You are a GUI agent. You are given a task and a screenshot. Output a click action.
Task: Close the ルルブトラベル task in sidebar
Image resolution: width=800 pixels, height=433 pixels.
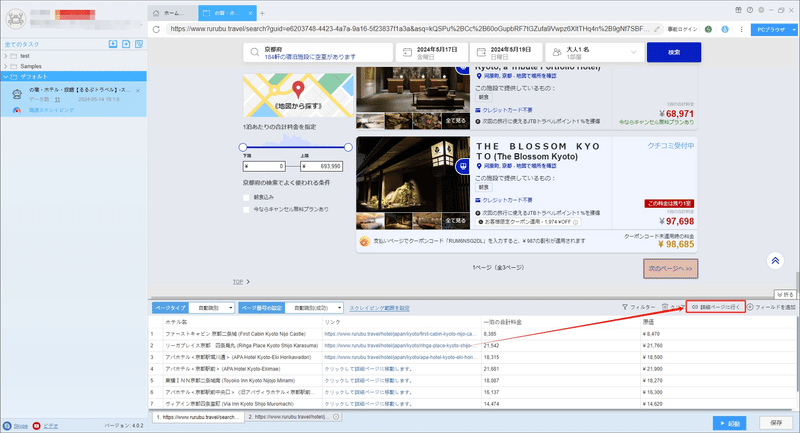pyautogui.click(x=138, y=90)
